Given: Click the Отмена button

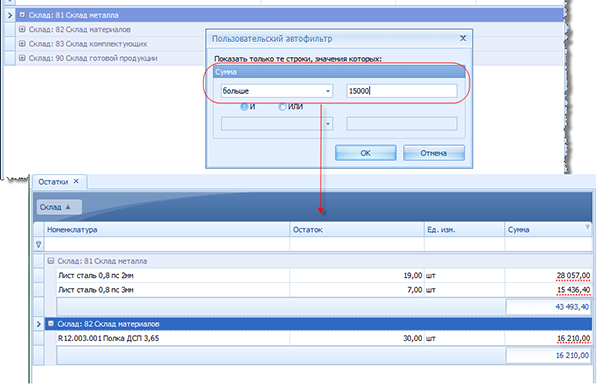Looking at the screenshot, I should [434, 153].
